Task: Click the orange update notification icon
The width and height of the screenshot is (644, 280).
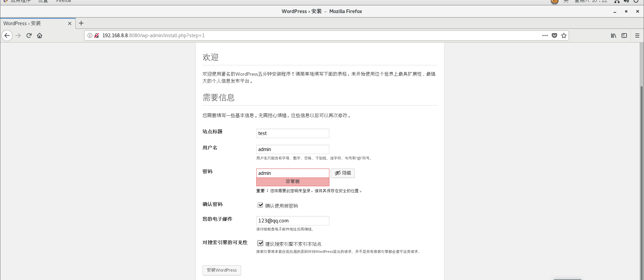Action: coord(554,1)
